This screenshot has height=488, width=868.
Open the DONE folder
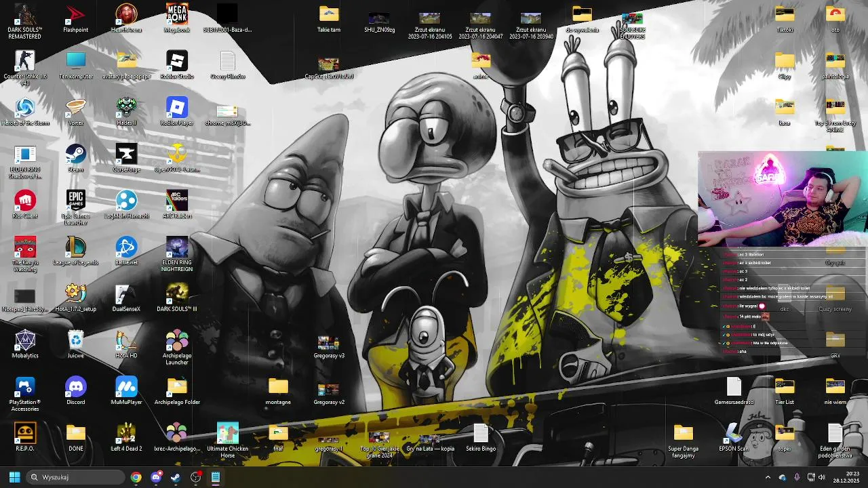tap(75, 437)
